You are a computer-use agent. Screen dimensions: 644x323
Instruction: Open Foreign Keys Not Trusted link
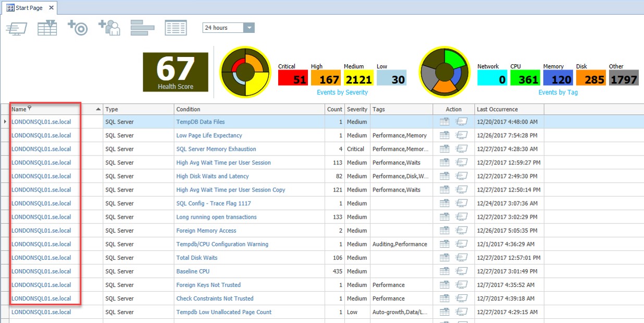coord(208,285)
